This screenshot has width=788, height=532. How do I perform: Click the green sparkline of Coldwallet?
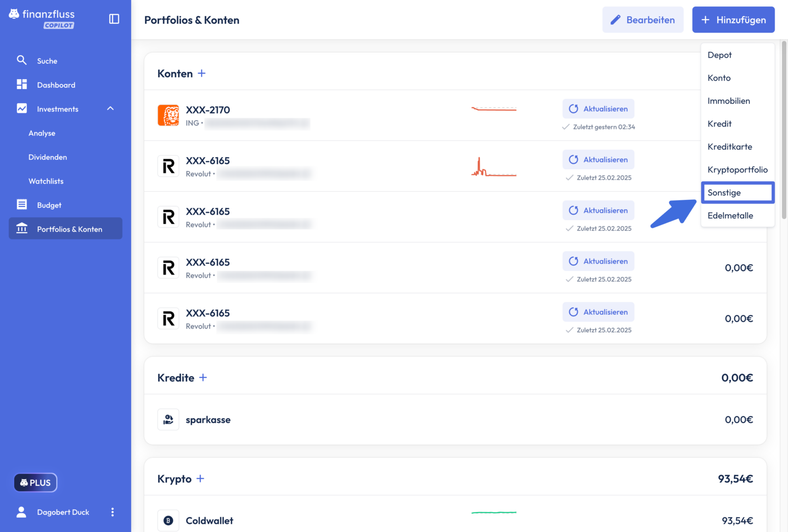tap(494, 513)
